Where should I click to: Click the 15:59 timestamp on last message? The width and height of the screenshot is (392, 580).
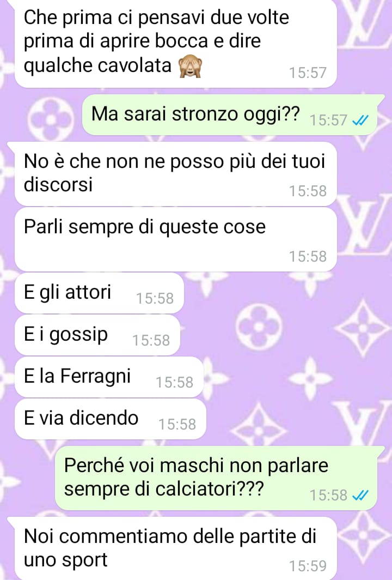click(x=308, y=566)
